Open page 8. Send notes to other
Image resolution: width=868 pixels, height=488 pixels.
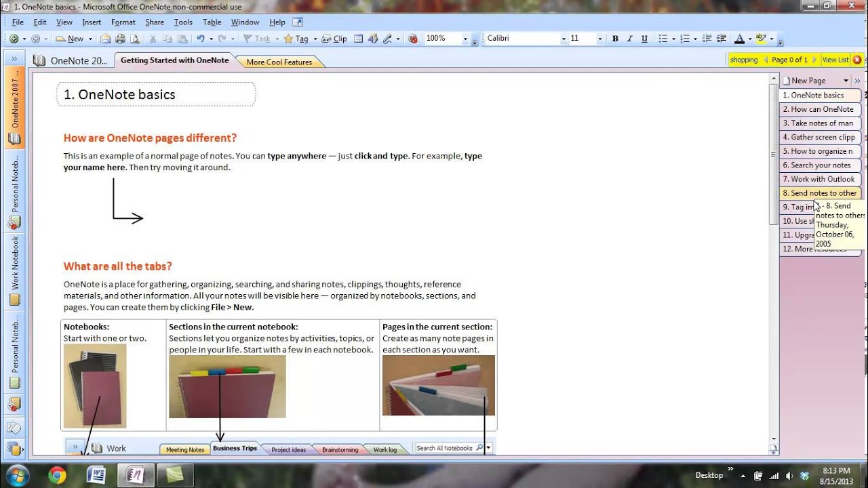pyautogui.click(x=819, y=193)
